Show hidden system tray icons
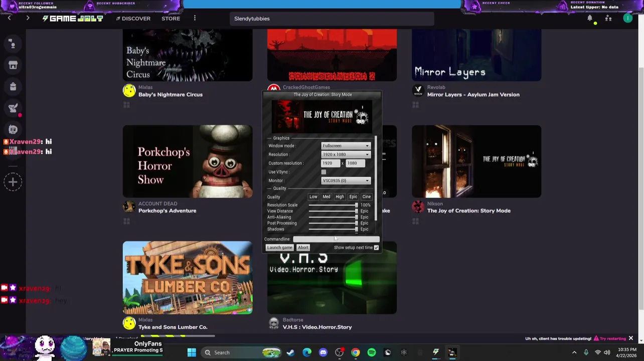 [574, 352]
